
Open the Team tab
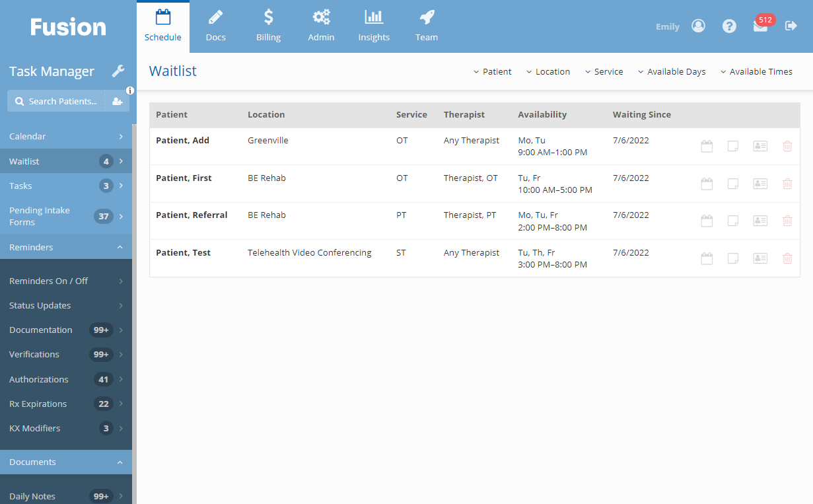click(427, 26)
